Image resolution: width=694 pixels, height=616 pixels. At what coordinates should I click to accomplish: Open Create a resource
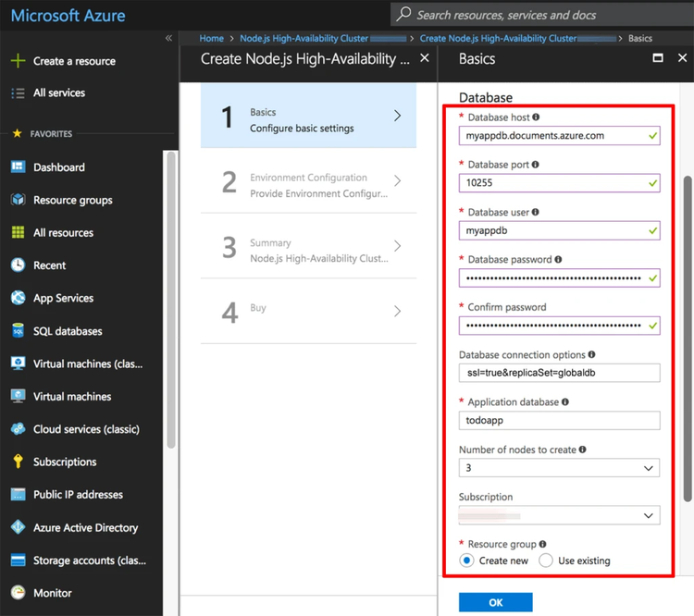[x=74, y=61]
